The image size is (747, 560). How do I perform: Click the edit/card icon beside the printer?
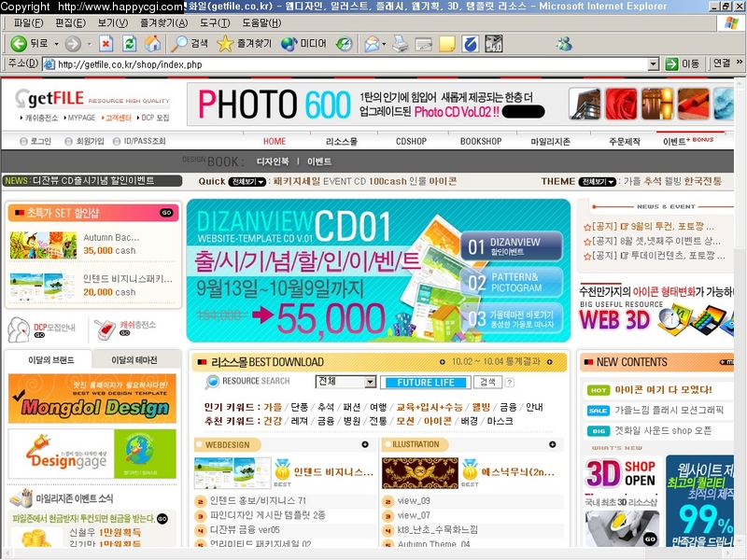424,44
